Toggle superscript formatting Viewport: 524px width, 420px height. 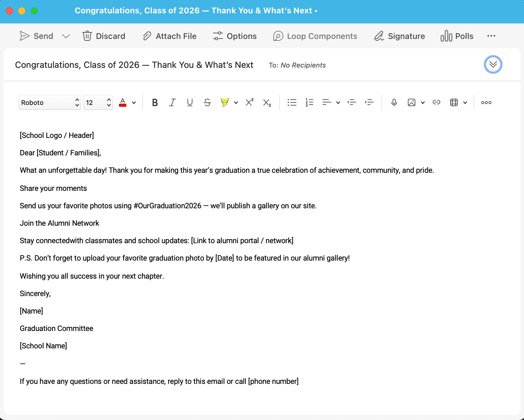(x=249, y=102)
